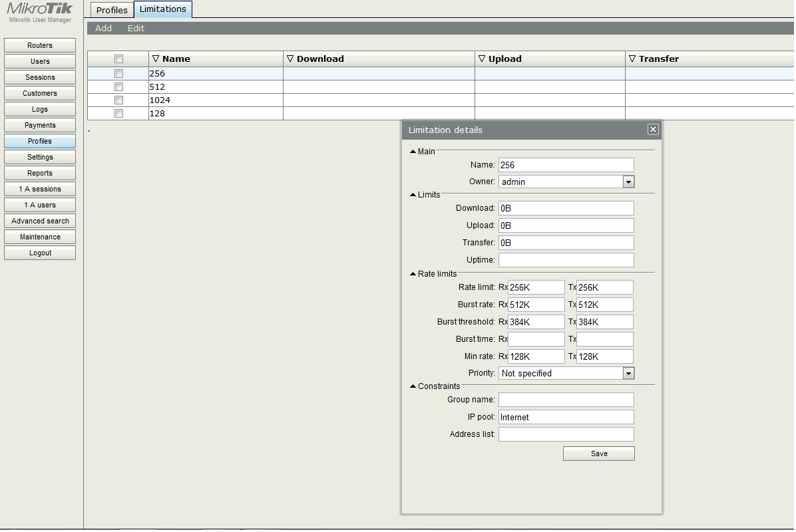The width and height of the screenshot is (796, 532).
Task: Switch to the Profiles tab
Action: 112,10
